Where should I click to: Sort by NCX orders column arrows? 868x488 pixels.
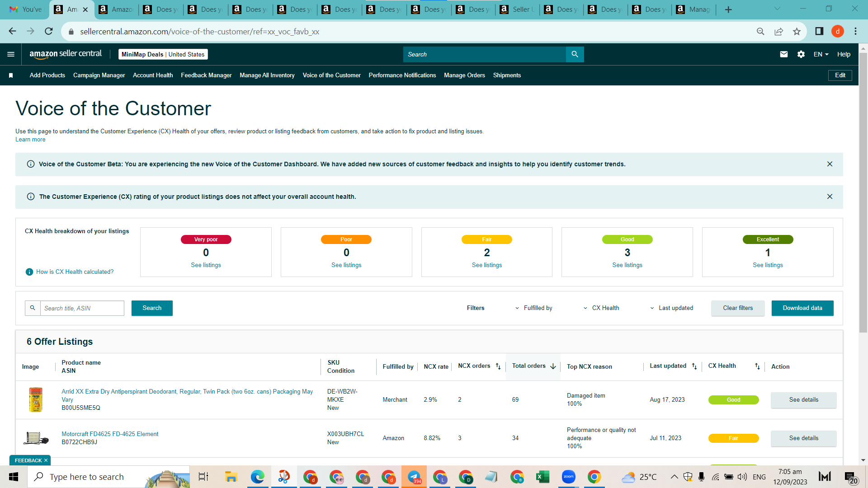498,366
